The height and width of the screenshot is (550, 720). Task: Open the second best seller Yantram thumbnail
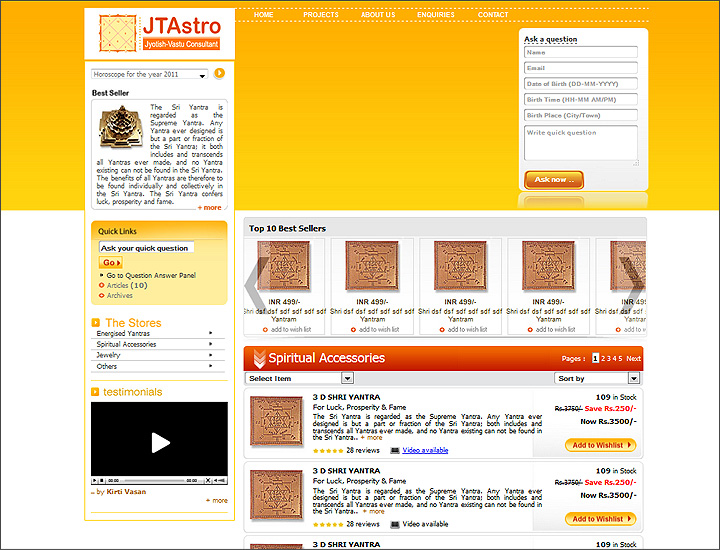pyautogui.click(x=371, y=266)
